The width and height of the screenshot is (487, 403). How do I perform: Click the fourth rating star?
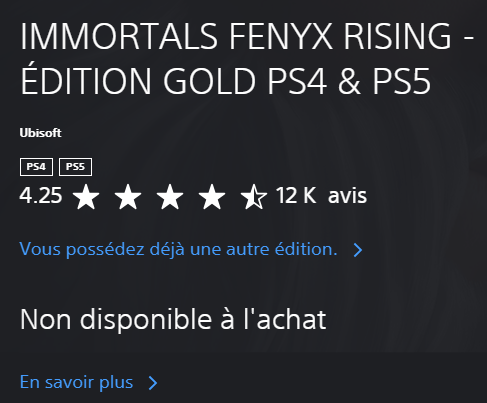point(212,196)
